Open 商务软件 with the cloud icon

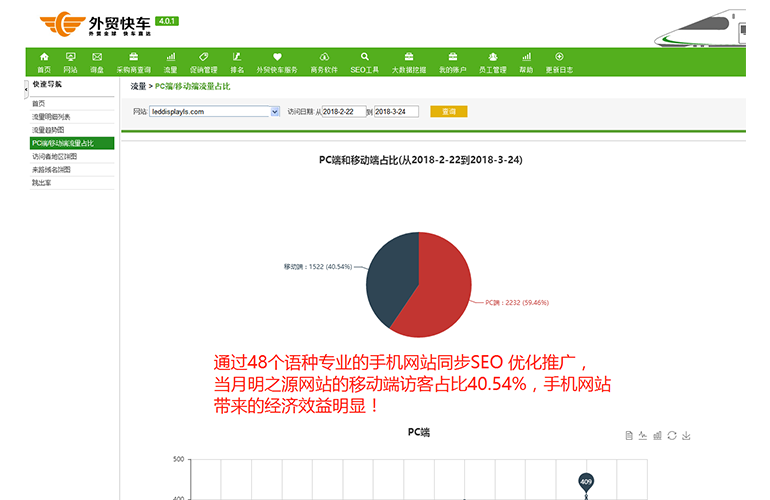pyautogui.click(x=324, y=63)
